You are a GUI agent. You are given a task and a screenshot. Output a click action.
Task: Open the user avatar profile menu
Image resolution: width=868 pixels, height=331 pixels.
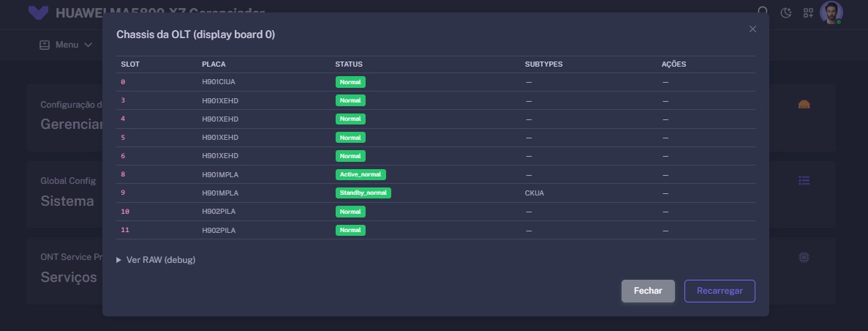pyautogui.click(x=831, y=12)
